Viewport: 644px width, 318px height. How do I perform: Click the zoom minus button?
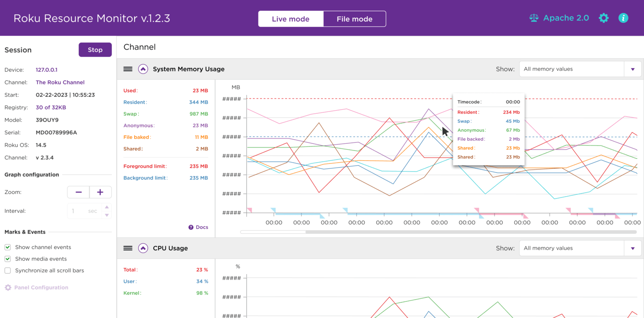point(78,192)
